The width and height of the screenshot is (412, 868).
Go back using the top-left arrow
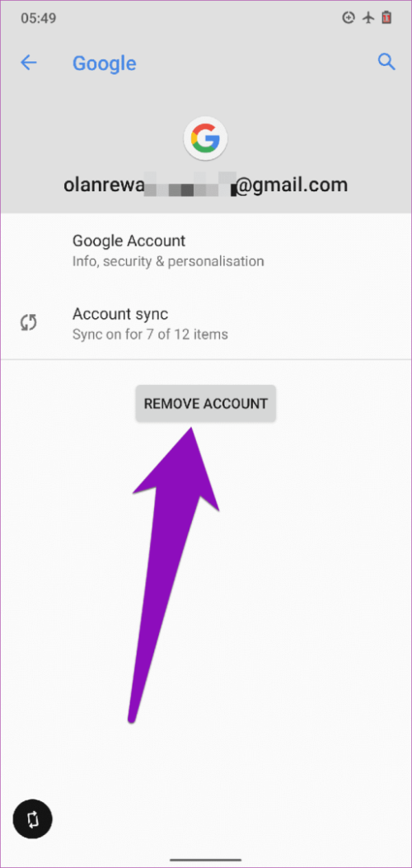pos(28,63)
